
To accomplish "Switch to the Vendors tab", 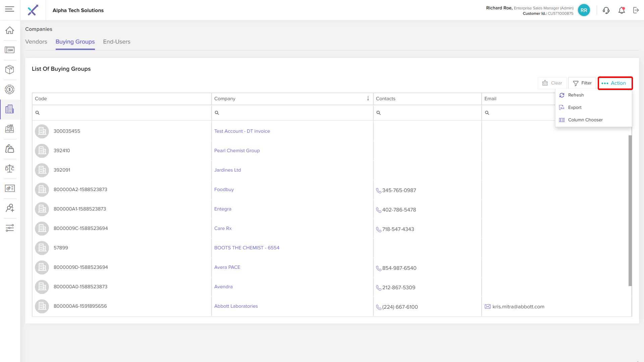I will point(36,42).
